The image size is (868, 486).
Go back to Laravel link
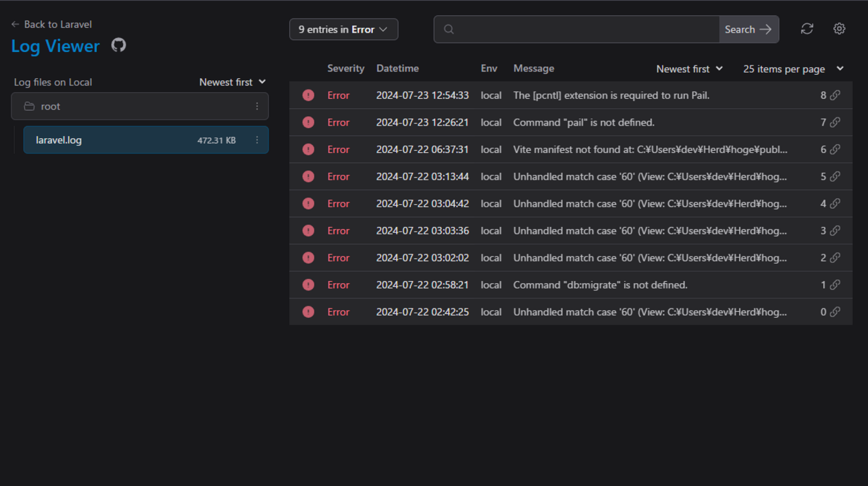click(x=51, y=24)
